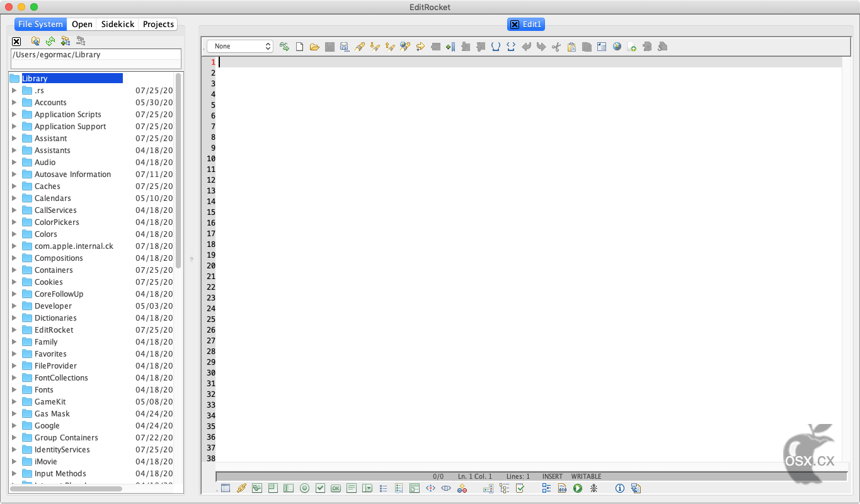Select the Group Containers folder
Image resolution: width=860 pixels, height=504 pixels.
pos(66,437)
